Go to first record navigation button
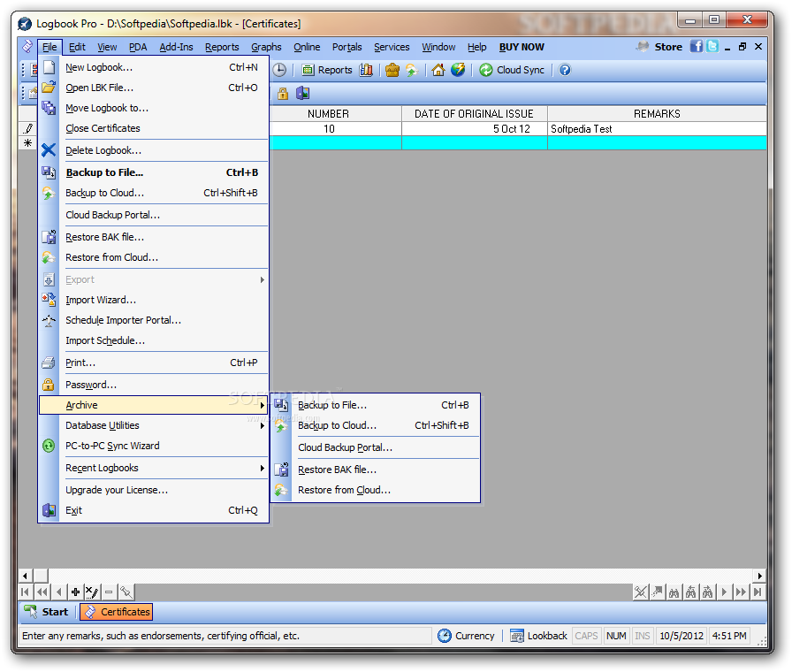The width and height of the screenshot is (792, 672). pyautogui.click(x=25, y=592)
